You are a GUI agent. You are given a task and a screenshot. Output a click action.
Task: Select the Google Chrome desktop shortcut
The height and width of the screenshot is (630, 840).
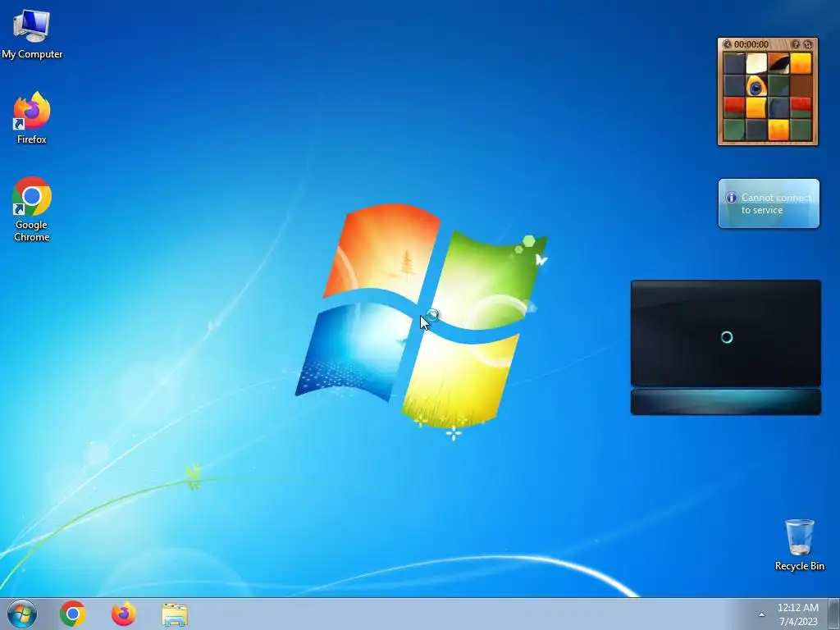32,209
